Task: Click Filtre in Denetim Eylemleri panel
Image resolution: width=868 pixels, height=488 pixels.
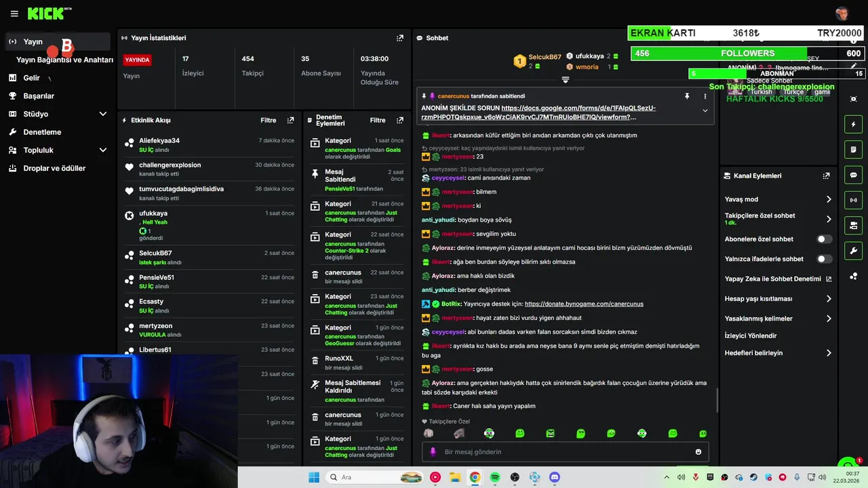Action: pyautogui.click(x=378, y=120)
